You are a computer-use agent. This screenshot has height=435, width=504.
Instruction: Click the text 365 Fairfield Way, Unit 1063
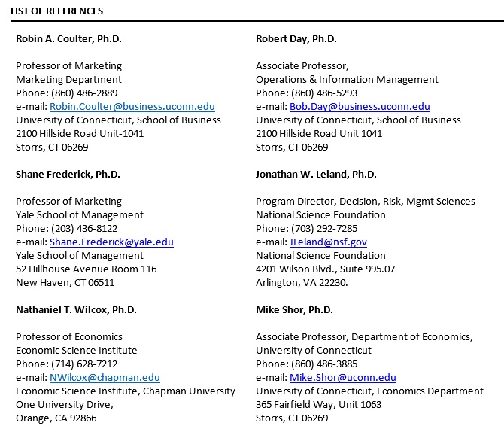pyautogui.click(x=318, y=404)
